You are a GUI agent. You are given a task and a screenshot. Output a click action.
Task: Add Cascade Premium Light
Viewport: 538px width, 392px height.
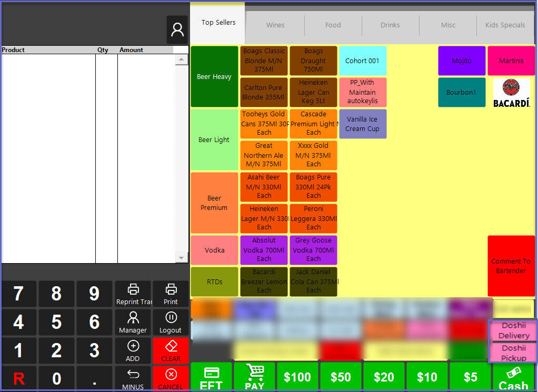313,124
